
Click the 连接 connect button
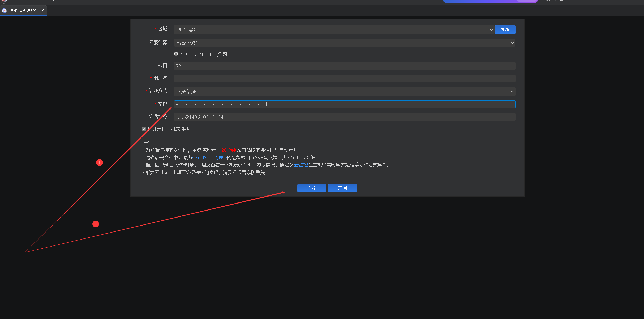click(312, 188)
